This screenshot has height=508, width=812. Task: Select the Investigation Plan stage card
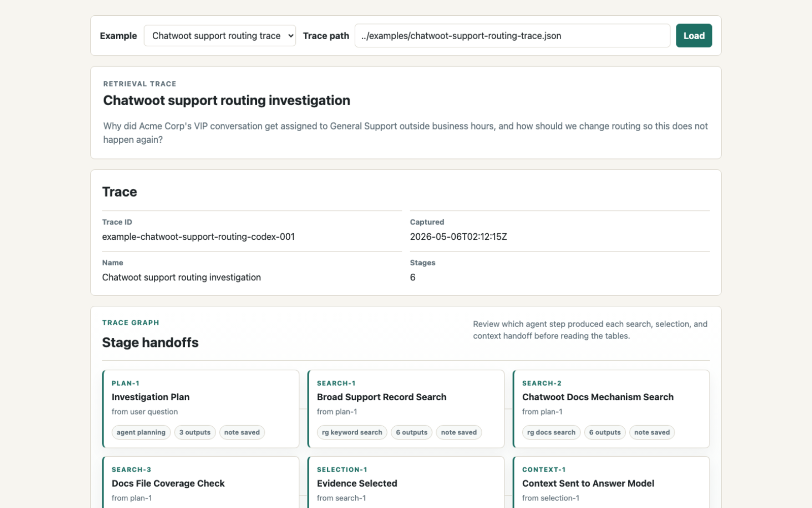pyautogui.click(x=201, y=409)
